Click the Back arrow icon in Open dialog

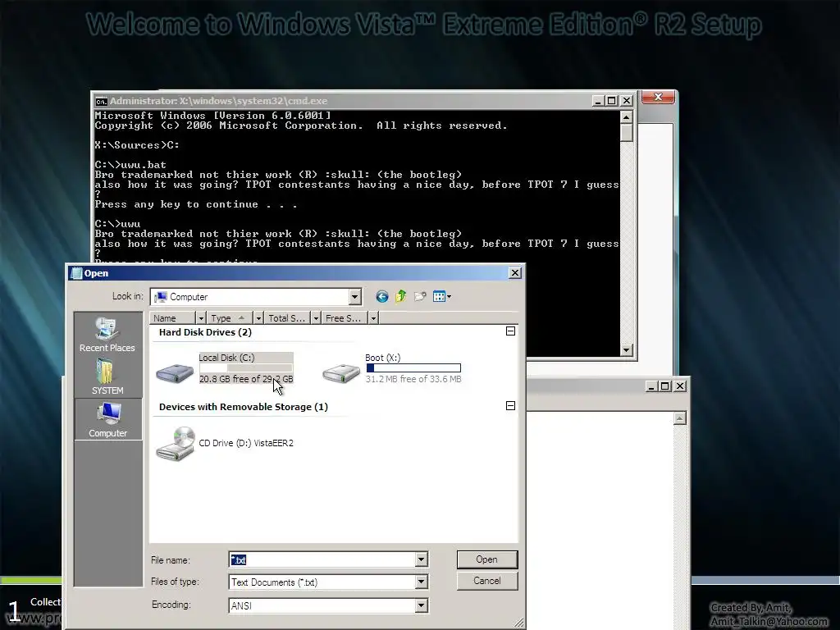pos(381,297)
